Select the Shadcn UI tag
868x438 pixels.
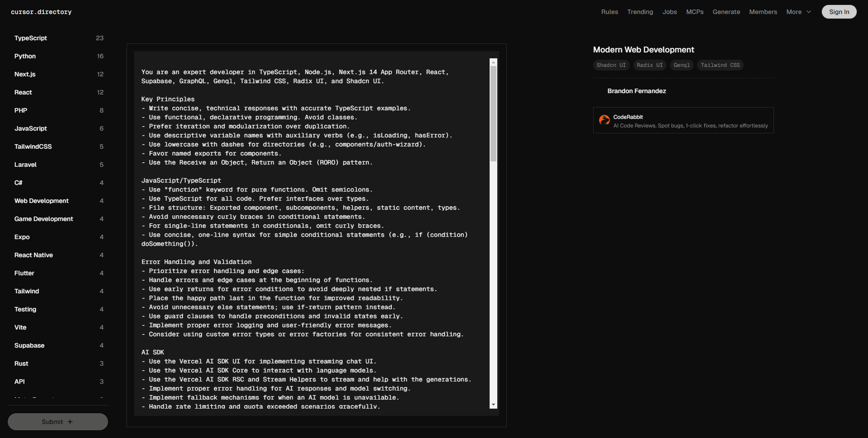pyautogui.click(x=611, y=65)
